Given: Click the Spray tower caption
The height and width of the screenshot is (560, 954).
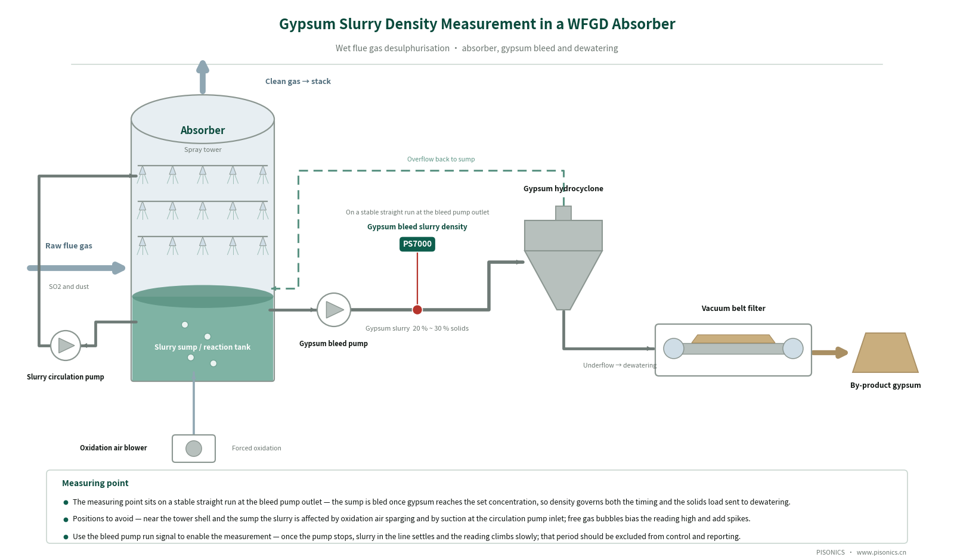Looking at the screenshot, I should click(203, 150).
